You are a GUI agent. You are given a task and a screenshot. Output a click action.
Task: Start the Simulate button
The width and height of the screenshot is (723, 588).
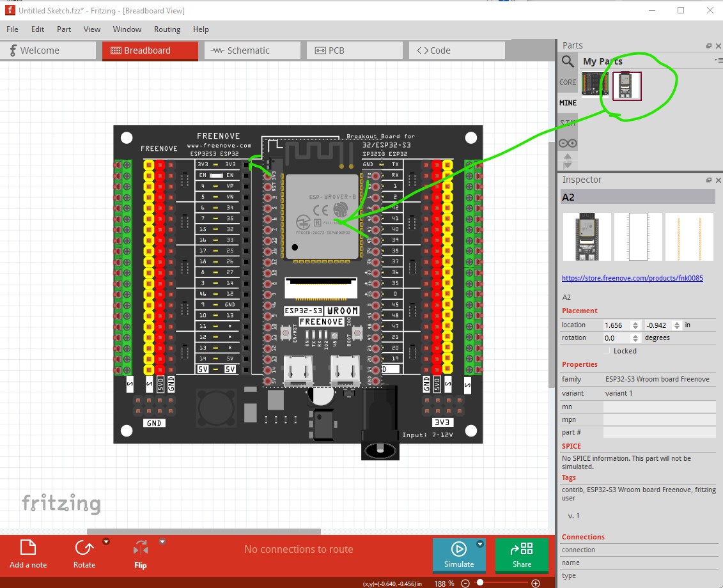coord(459,555)
